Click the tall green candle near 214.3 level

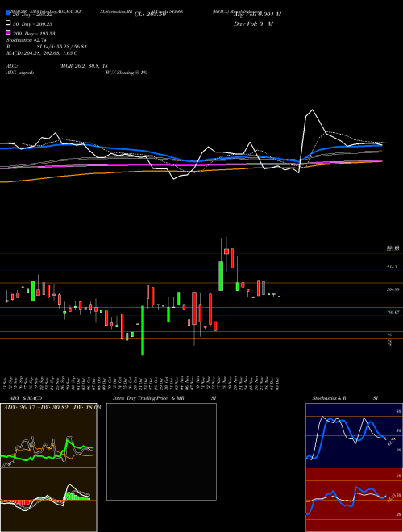(221, 276)
